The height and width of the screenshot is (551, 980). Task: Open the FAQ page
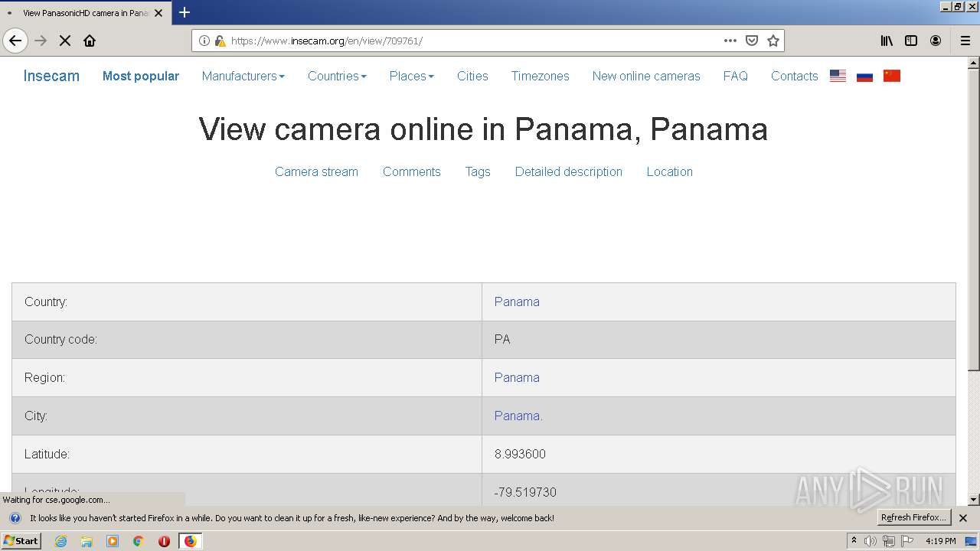[x=735, y=76]
